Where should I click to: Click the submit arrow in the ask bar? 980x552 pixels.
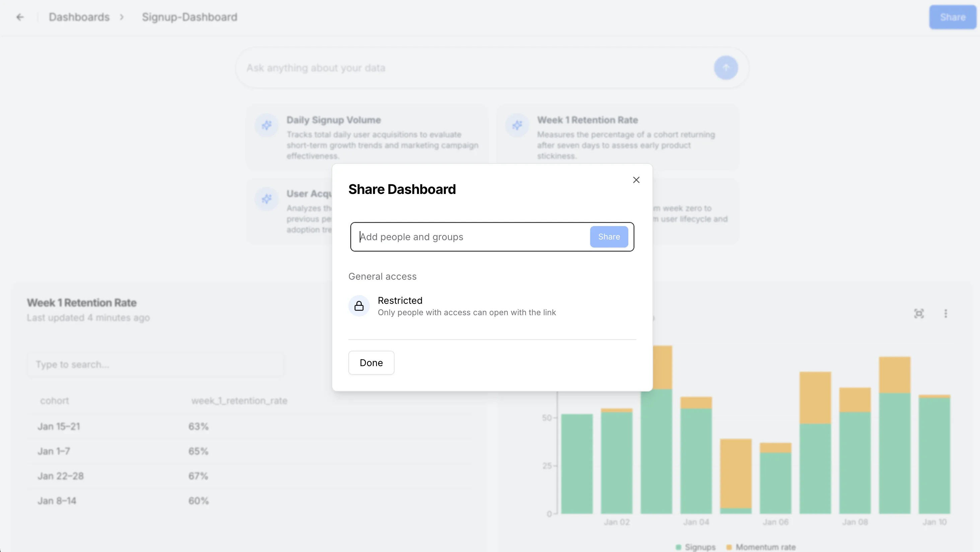click(726, 68)
